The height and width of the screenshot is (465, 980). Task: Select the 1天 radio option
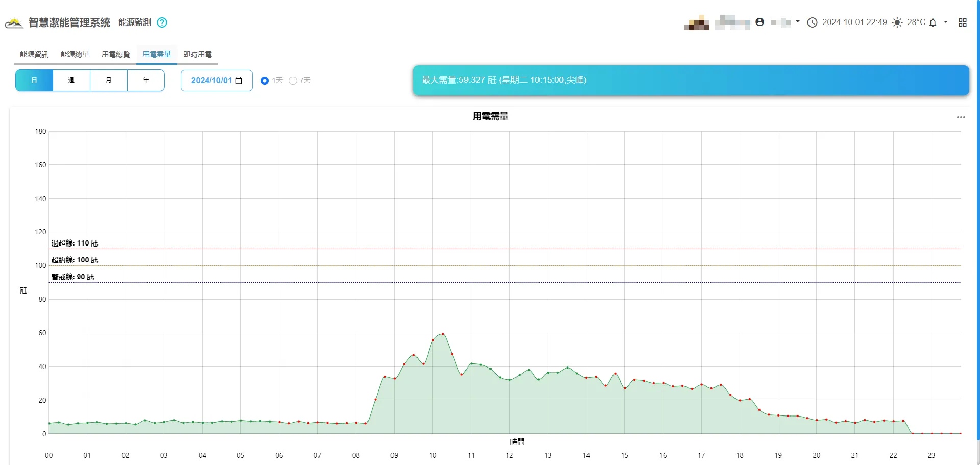pos(265,81)
